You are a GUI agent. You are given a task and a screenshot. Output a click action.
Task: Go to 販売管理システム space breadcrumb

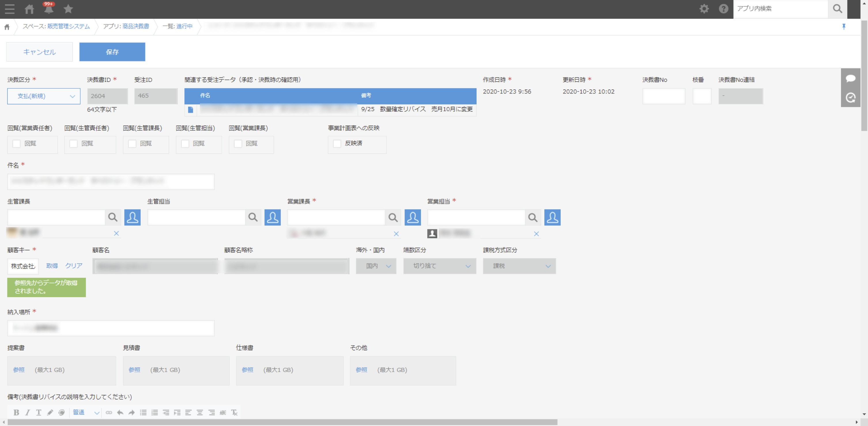tap(68, 26)
